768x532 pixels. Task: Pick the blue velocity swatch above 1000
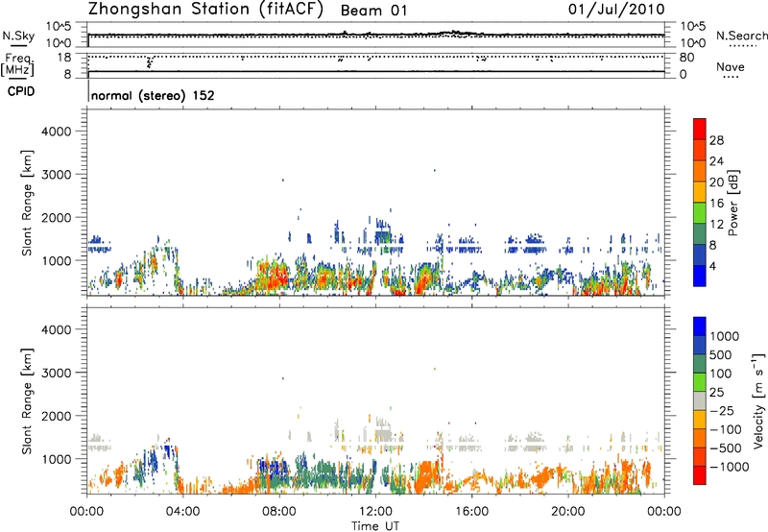coord(700,326)
